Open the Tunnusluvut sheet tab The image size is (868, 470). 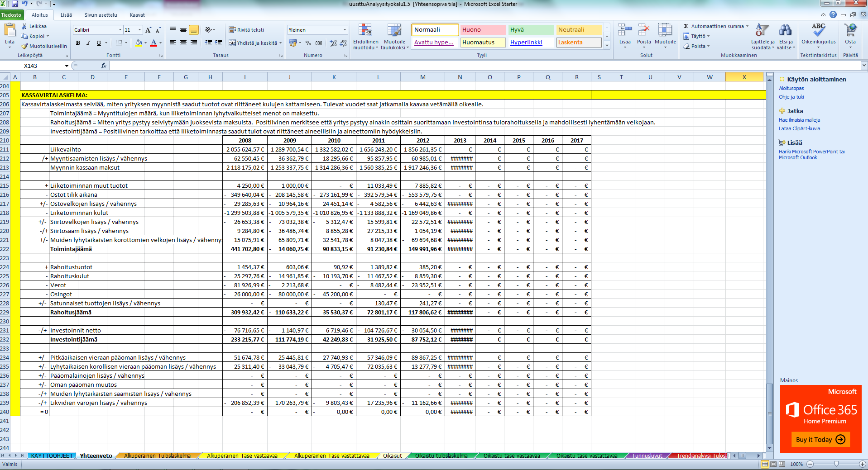click(647, 456)
